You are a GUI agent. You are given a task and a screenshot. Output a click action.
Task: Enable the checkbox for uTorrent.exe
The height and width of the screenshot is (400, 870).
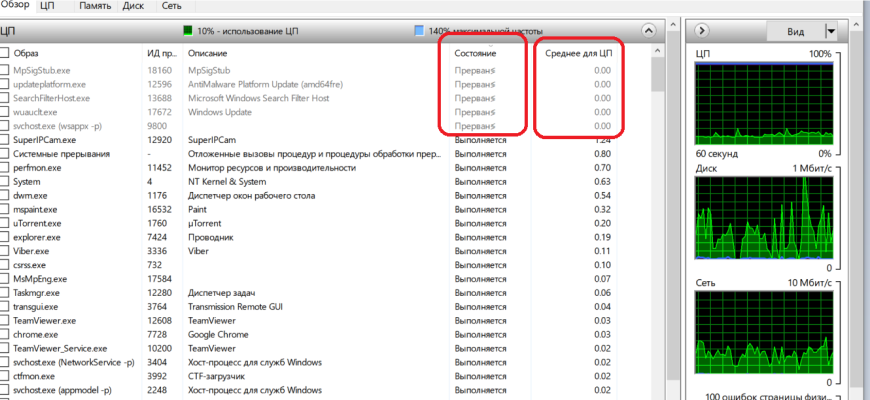[4, 223]
